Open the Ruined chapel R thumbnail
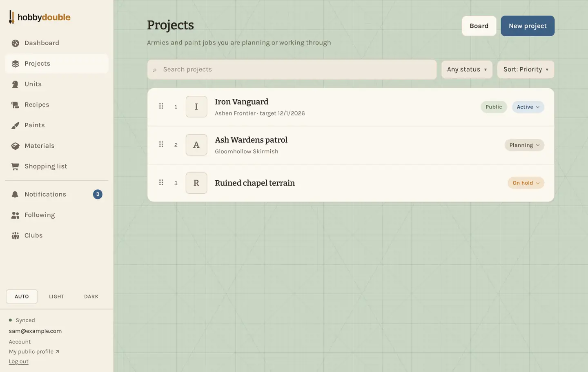Image resolution: width=588 pixels, height=372 pixels. (x=196, y=183)
